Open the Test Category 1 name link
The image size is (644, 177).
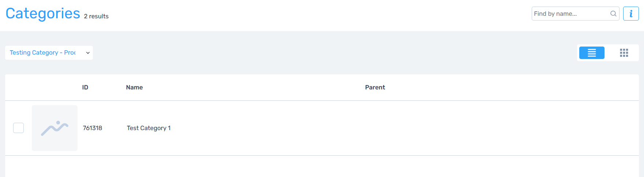pyautogui.click(x=148, y=128)
